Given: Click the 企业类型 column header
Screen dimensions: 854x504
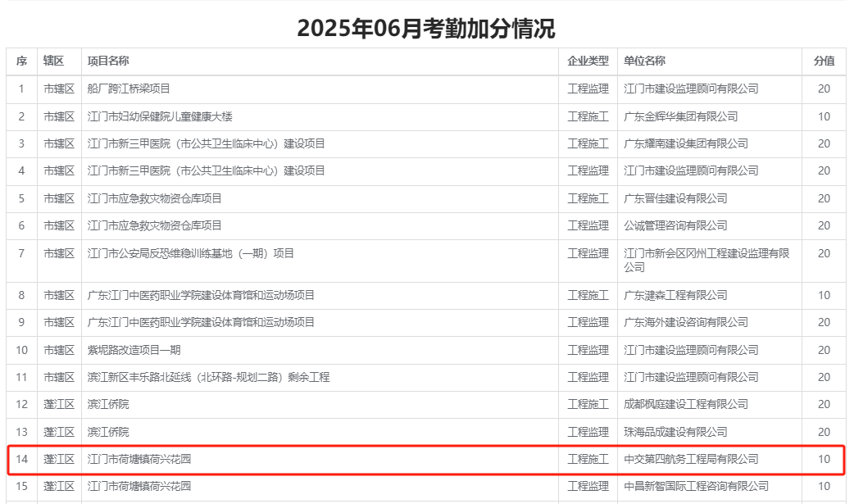Looking at the screenshot, I should (588, 61).
